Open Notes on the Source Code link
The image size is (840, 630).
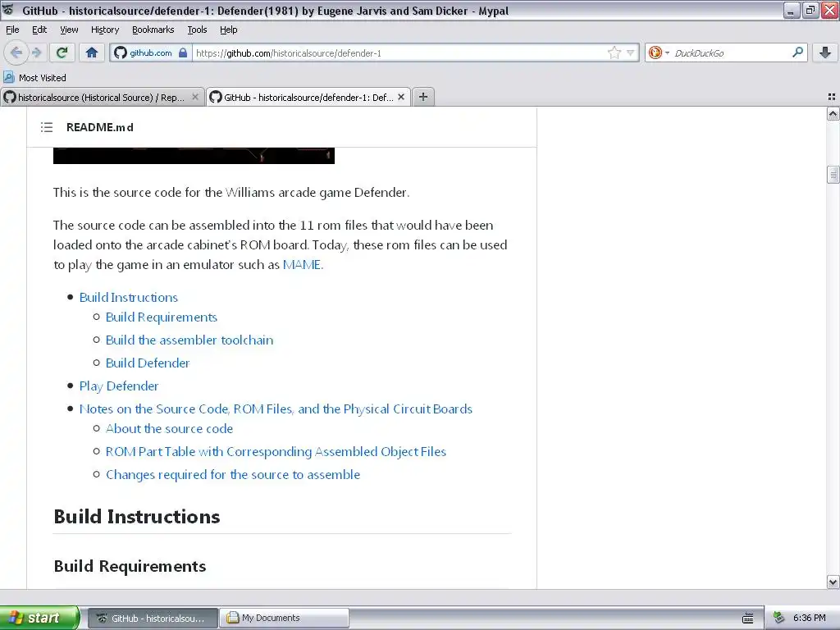[276, 409]
